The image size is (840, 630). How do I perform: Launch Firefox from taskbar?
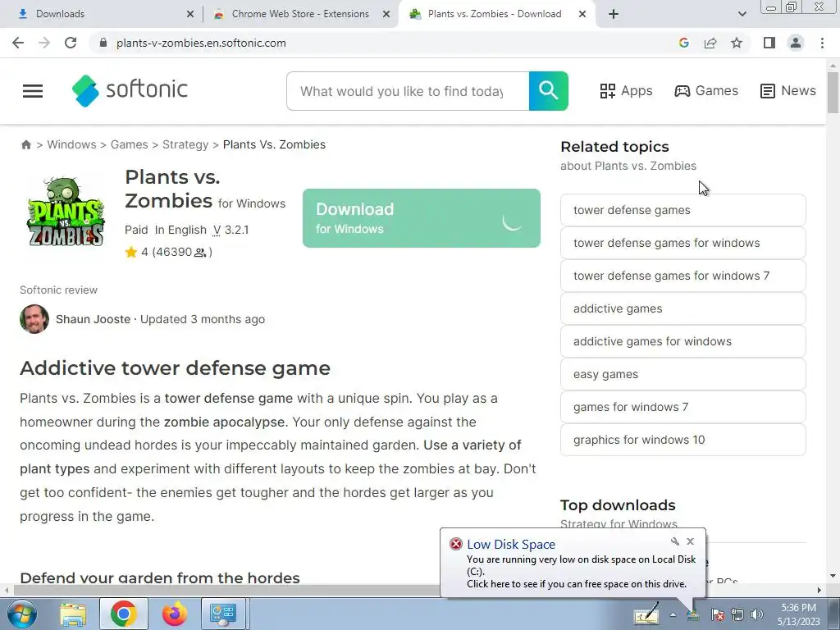pos(175,614)
